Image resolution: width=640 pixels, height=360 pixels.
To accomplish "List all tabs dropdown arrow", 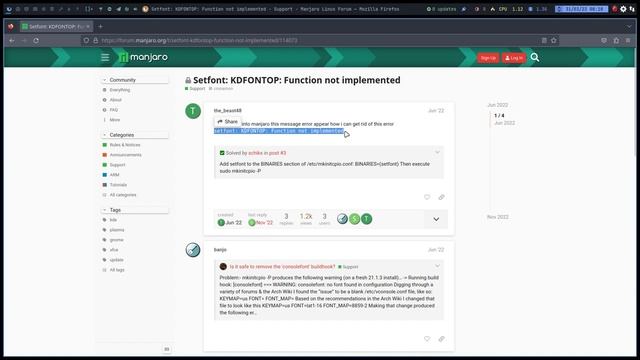I will [629, 27].
